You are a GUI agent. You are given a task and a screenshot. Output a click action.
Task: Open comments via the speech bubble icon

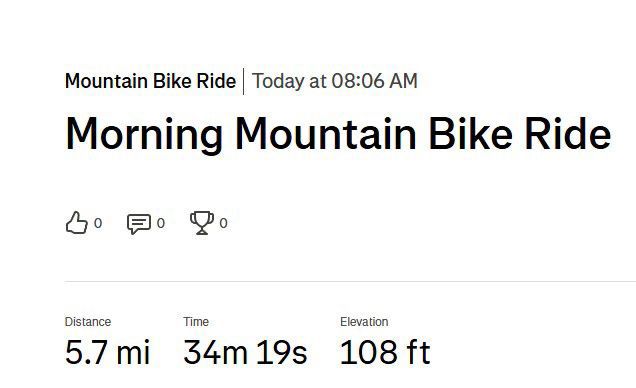(139, 223)
